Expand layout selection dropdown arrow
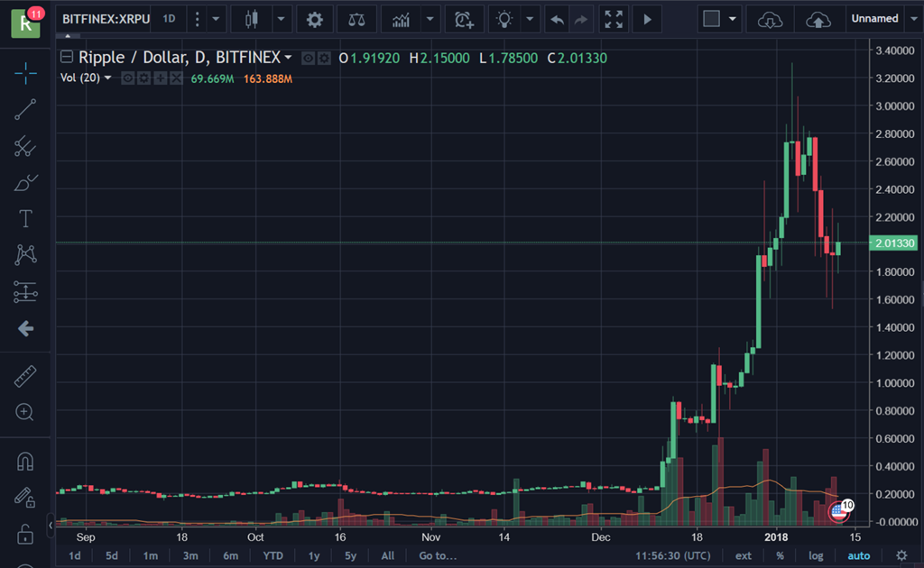The width and height of the screenshot is (924, 568). (x=733, y=20)
